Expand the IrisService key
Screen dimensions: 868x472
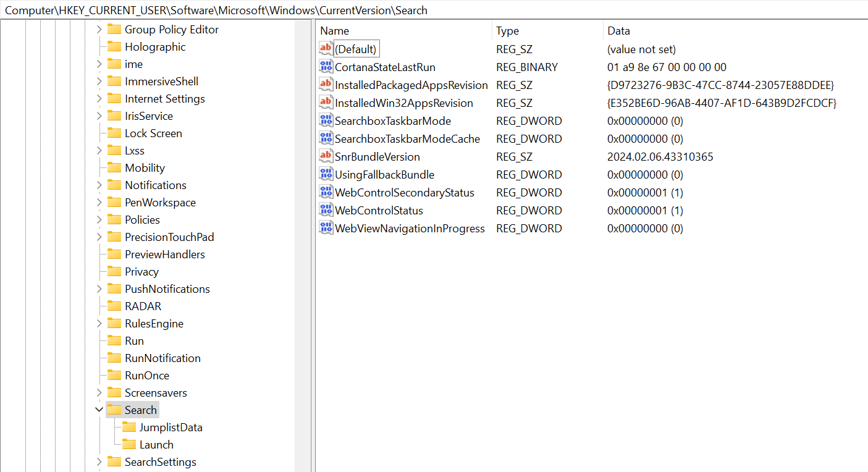pyautogui.click(x=99, y=116)
